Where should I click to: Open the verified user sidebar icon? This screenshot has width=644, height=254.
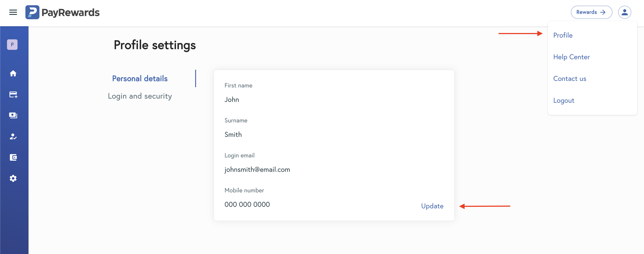(x=13, y=136)
